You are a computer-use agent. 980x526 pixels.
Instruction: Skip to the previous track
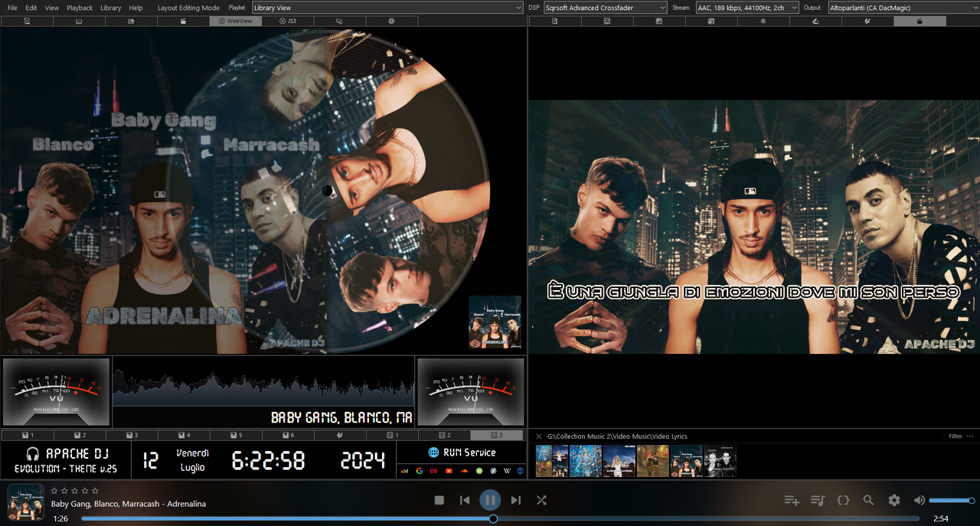click(465, 500)
